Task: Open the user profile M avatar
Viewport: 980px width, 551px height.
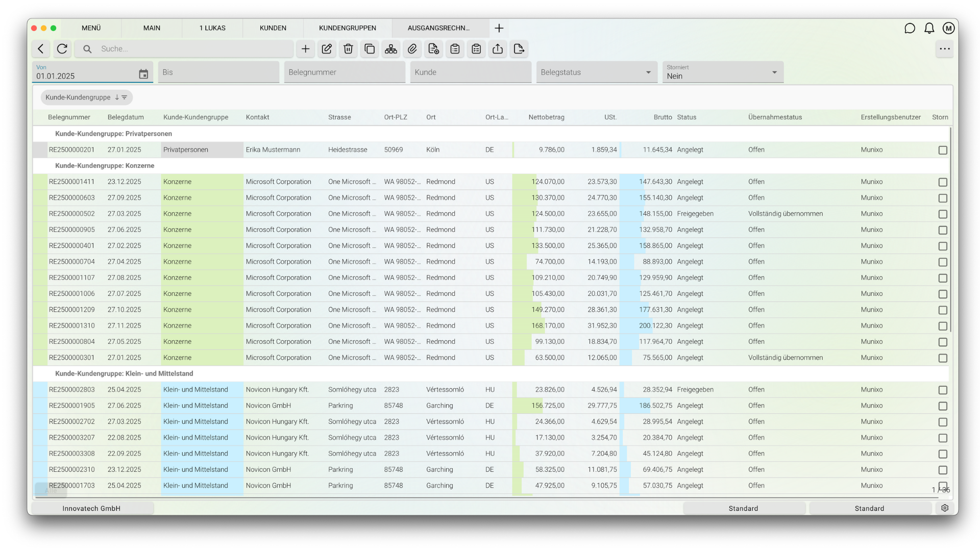Action: [948, 28]
